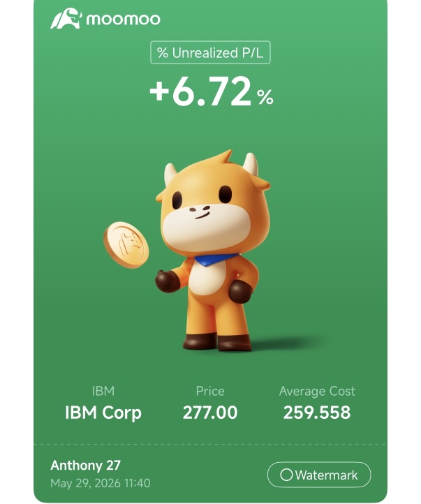Click the mascot's brown feet
This screenshot has width=421, height=504.
pos(217,342)
